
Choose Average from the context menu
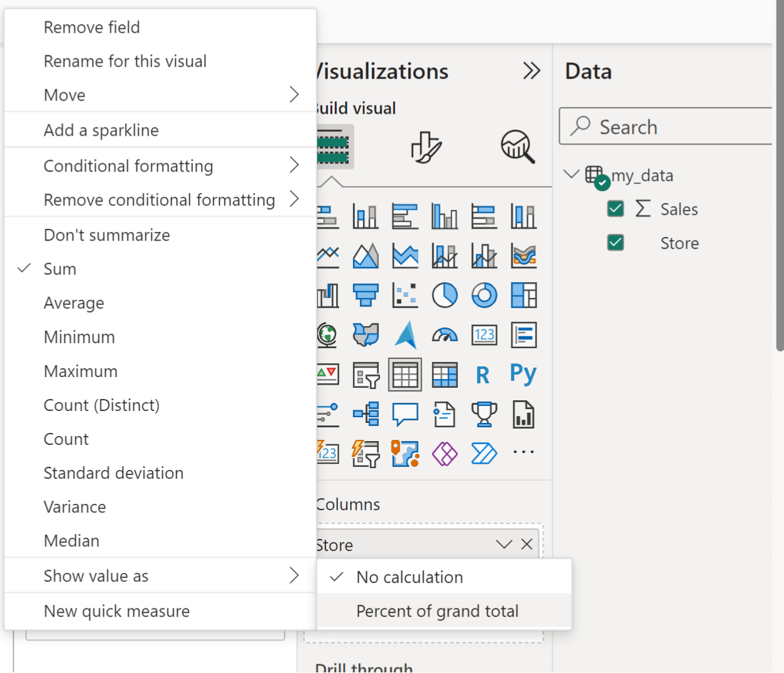point(74,303)
